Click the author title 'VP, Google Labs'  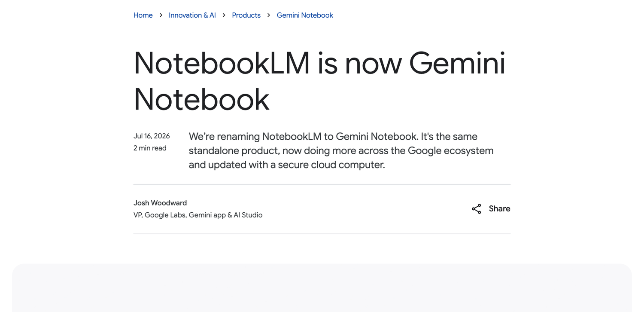pos(159,215)
